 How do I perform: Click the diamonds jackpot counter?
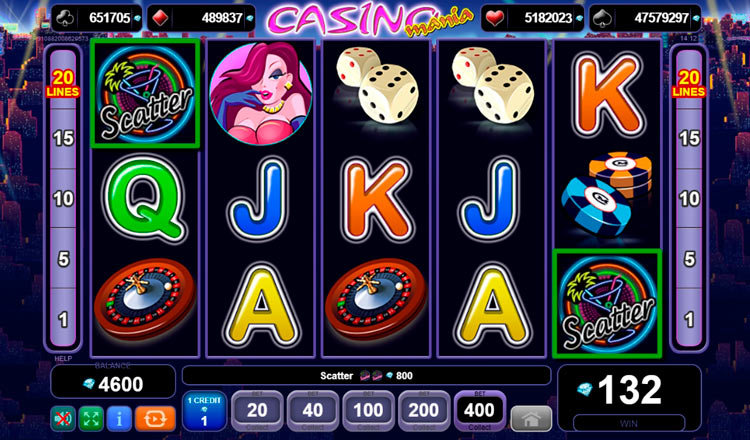[x=201, y=18]
